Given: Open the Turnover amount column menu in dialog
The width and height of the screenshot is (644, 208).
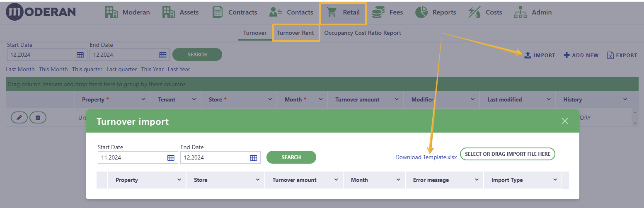Looking at the screenshot, I should click(x=336, y=180).
